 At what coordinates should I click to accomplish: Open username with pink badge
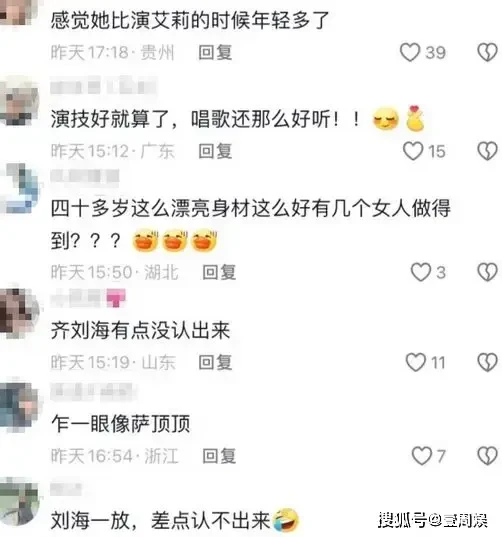88,299
